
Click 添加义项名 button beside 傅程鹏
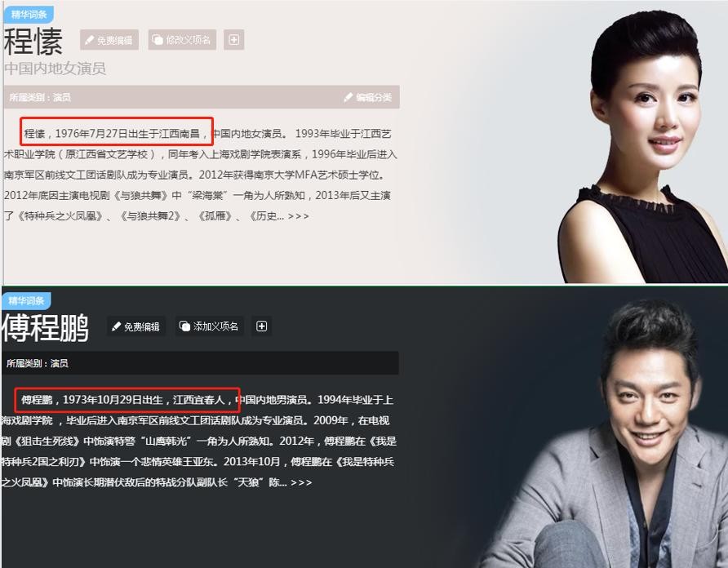tap(210, 326)
